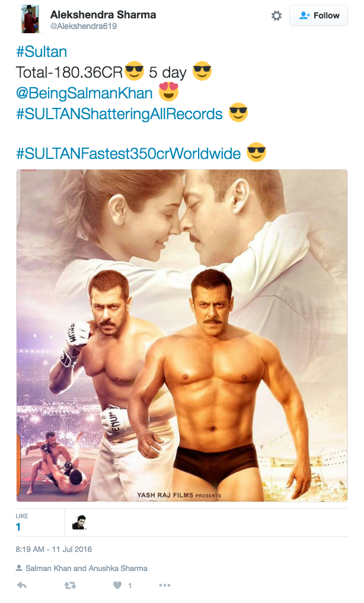364x603 pixels.
Task: Click the tagged people icon near Salman Khan
Action: [19, 568]
